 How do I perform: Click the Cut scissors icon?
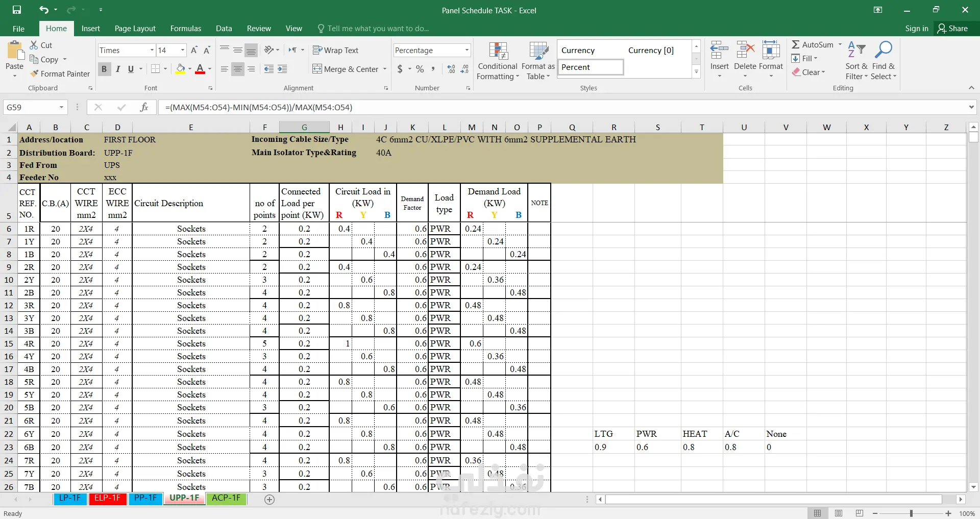click(x=34, y=45)
